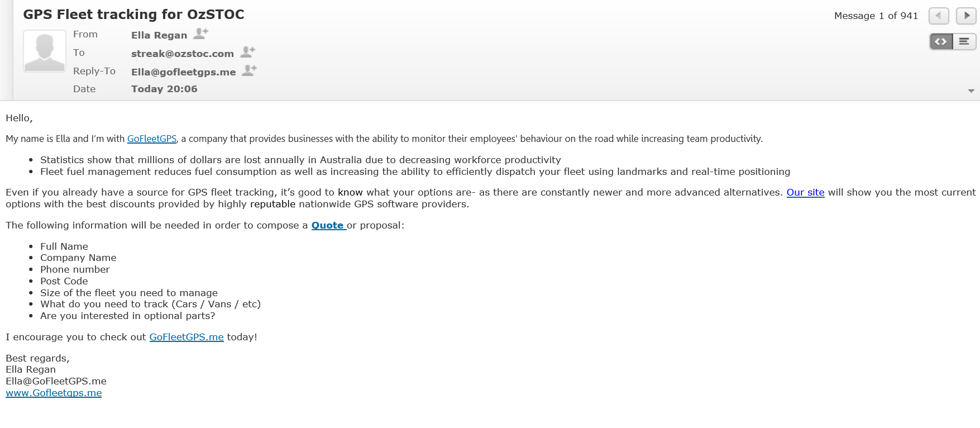Open www.Gofleetgps.me in the signature
Image resolution: width=980 pixels, height=428 pixels.
pos(54,393)
